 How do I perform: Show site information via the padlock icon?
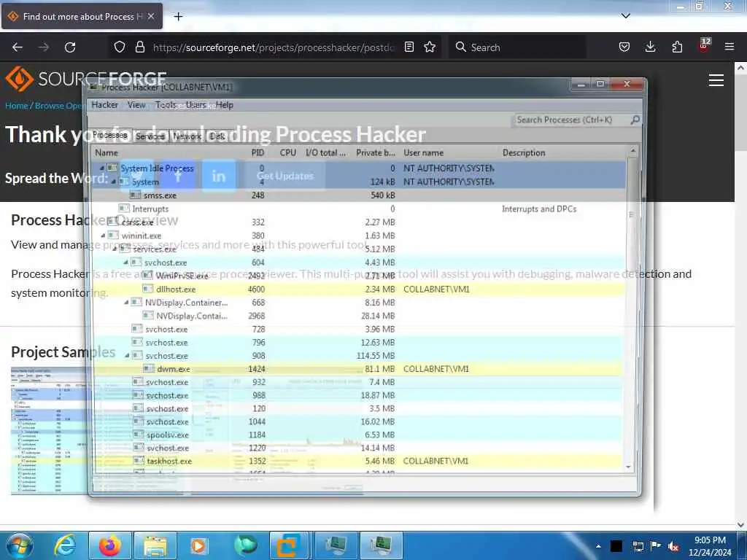tap(139, 47)
